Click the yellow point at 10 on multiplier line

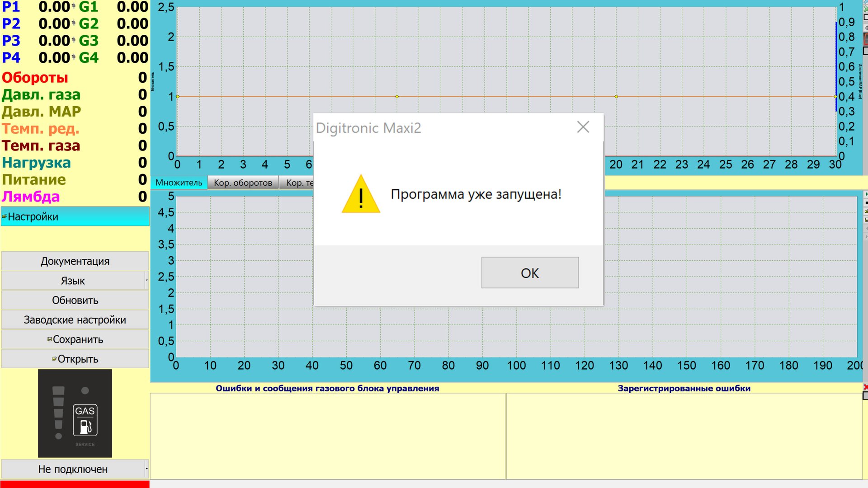pos(397,97)
